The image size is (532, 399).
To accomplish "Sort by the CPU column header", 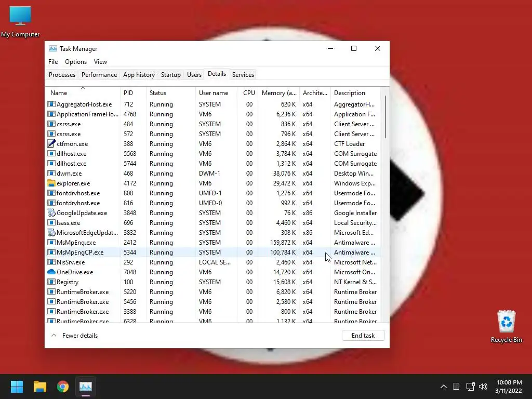I will point(248,92).
